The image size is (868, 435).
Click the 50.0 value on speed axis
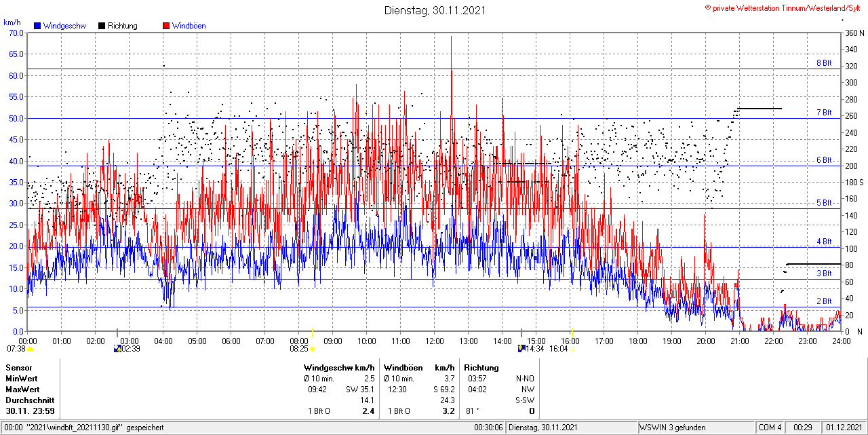[x=16, y=118]
